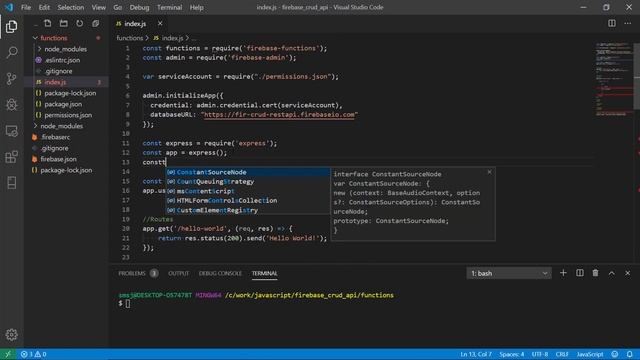Image resolution: width=640 pixels, height=360 pixels.
Task: Open permissions.json in explorer
Action: pos(68,115)
